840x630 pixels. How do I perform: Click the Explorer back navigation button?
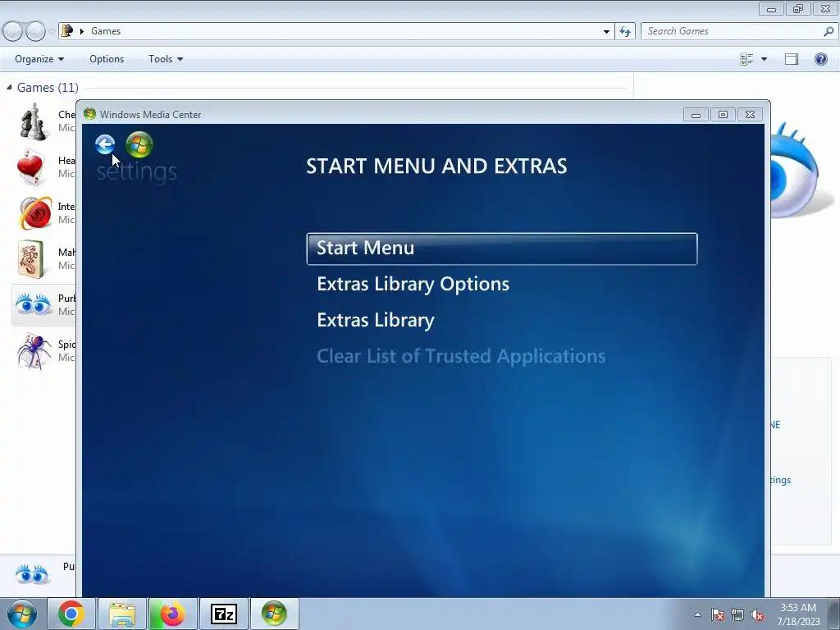(x=13, y=32)
